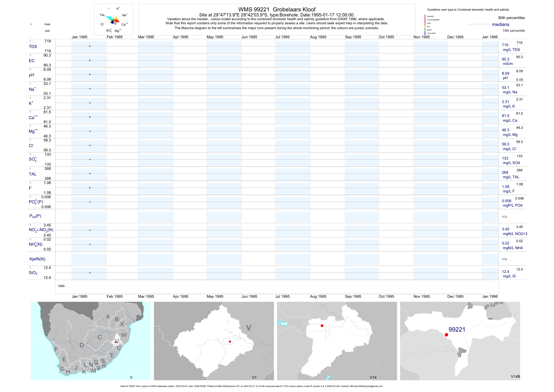Image resolution: width=554 pixels, height=392 pixels.
Task: Click the KjelN(N) parameter label
Action: (37, 259)
